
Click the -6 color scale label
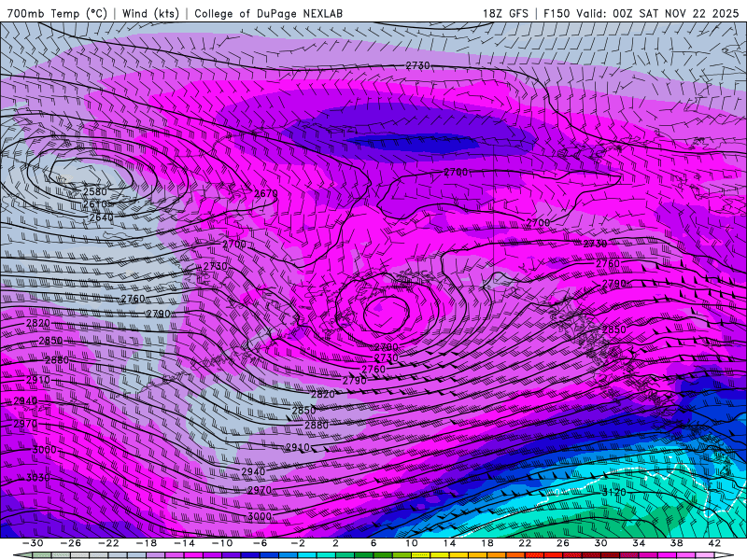click(x=261, y=543)
